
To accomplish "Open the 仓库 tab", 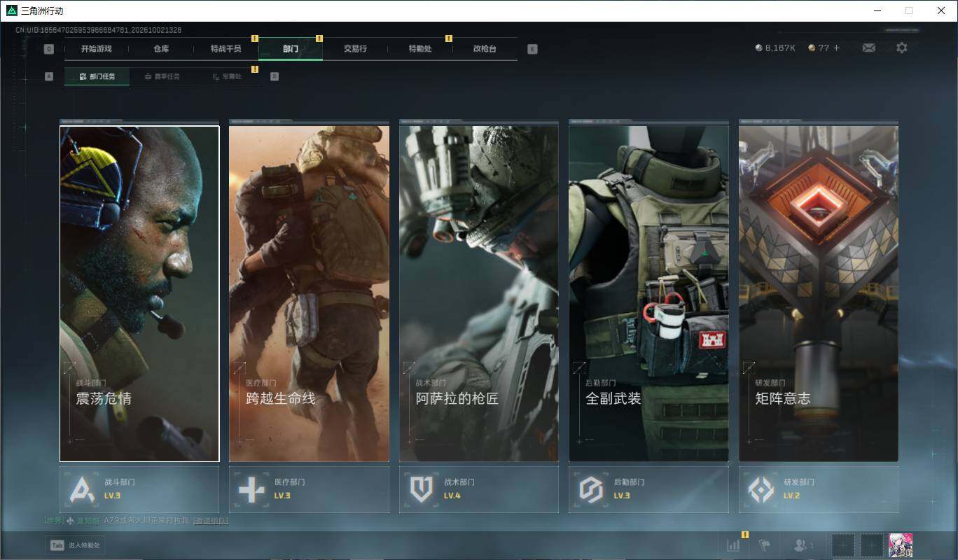I will click(x=161, y=49).
